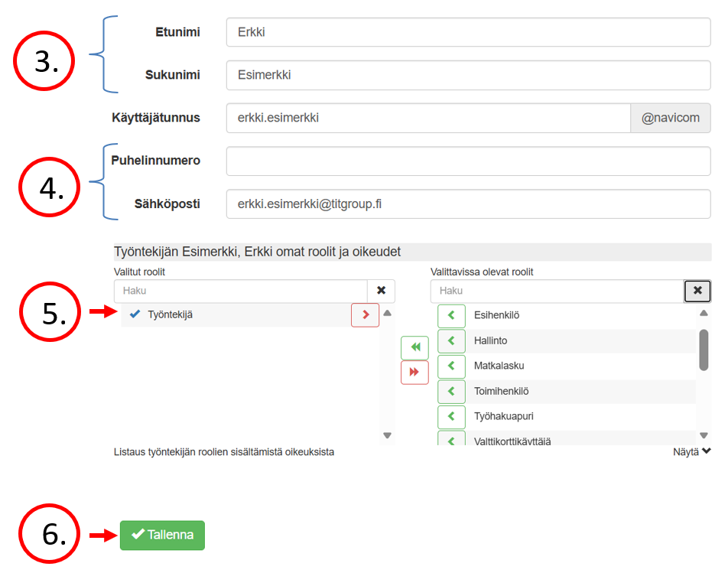728x586 pixels.
Task: Remove Työntekijä role with red arrow
Action: [x=365, y=314]
